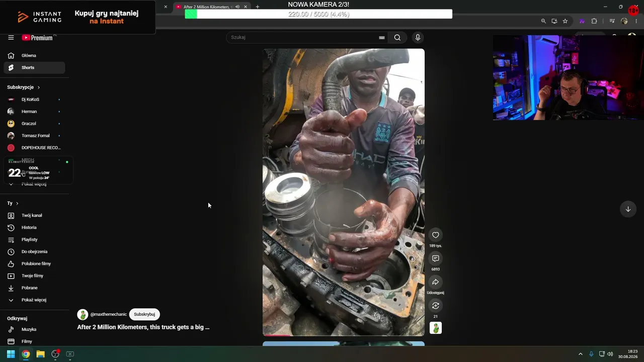The image size is (644, 362).
Task: Click the search magnifier button
Action: pos(397,37)
